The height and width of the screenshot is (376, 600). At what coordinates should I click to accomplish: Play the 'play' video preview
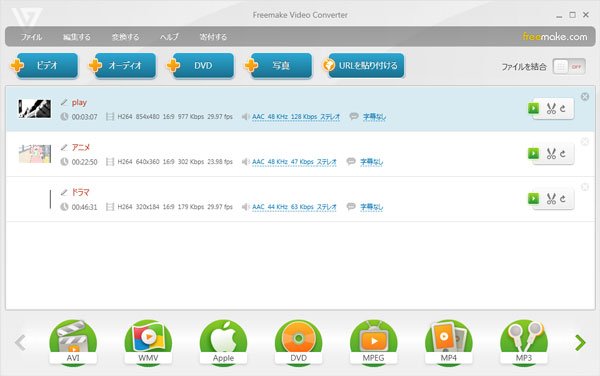point(533,108)
